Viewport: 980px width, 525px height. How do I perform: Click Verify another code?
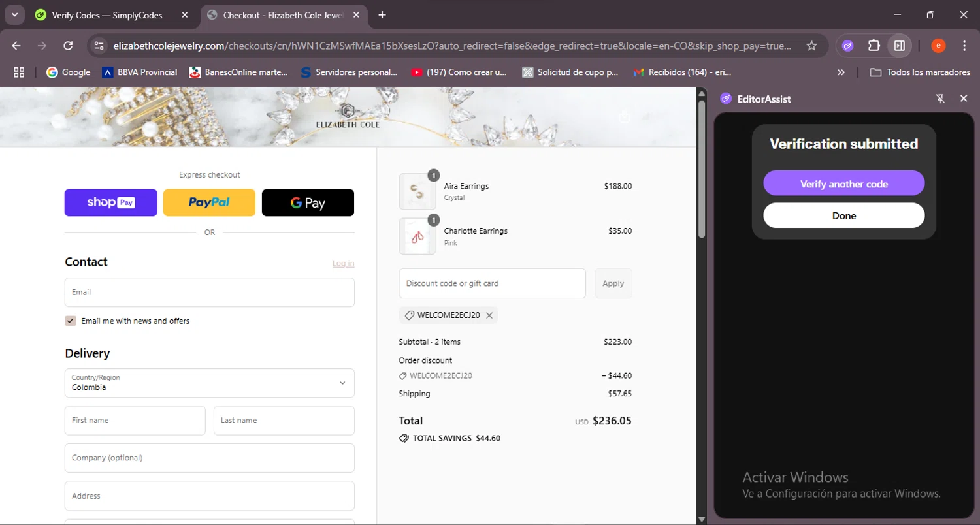844,183
